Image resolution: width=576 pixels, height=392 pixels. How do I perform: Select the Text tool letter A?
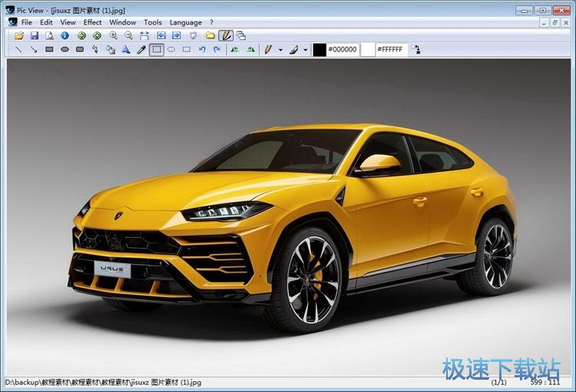tap(126, 49)
